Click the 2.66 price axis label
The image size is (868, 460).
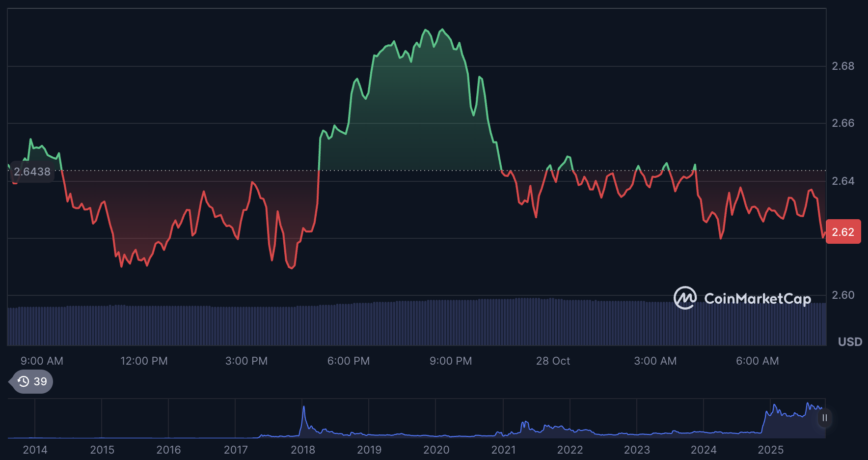(x=843, y=123)
